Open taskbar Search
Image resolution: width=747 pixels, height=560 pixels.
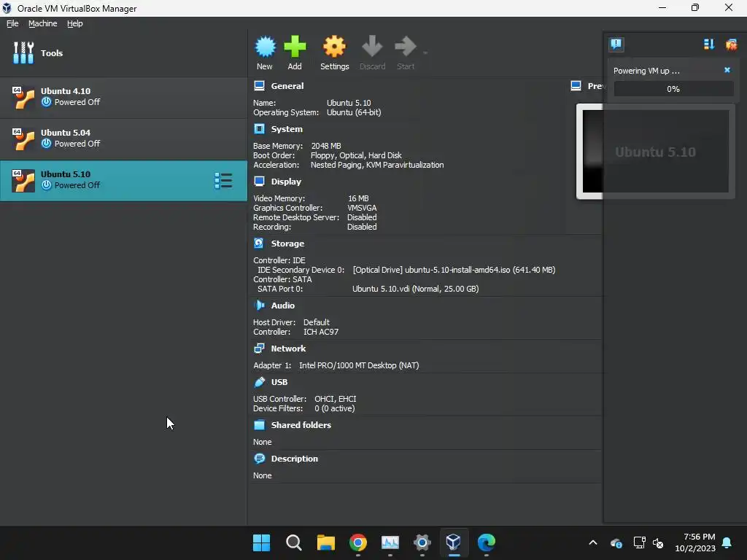coord(293,542)
